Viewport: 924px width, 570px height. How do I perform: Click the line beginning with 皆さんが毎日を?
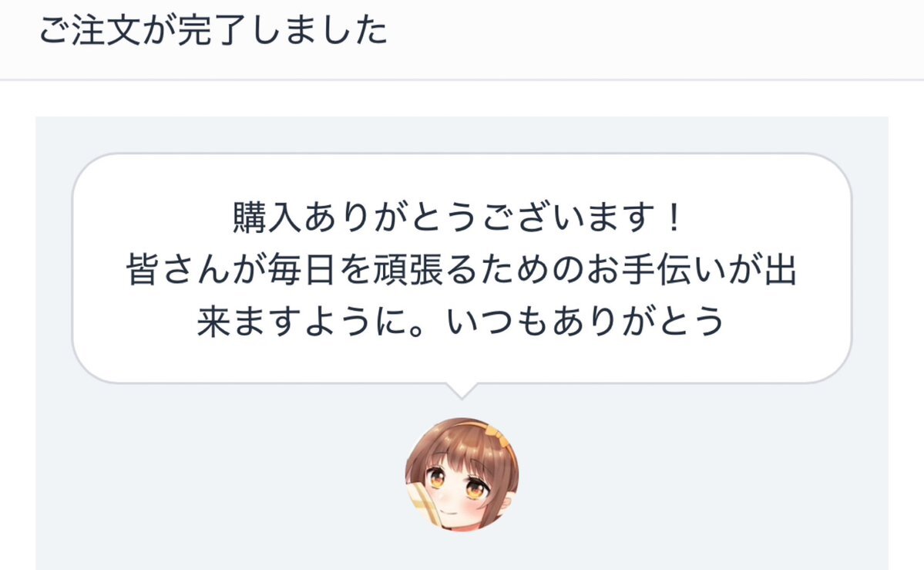click(462, 270)
